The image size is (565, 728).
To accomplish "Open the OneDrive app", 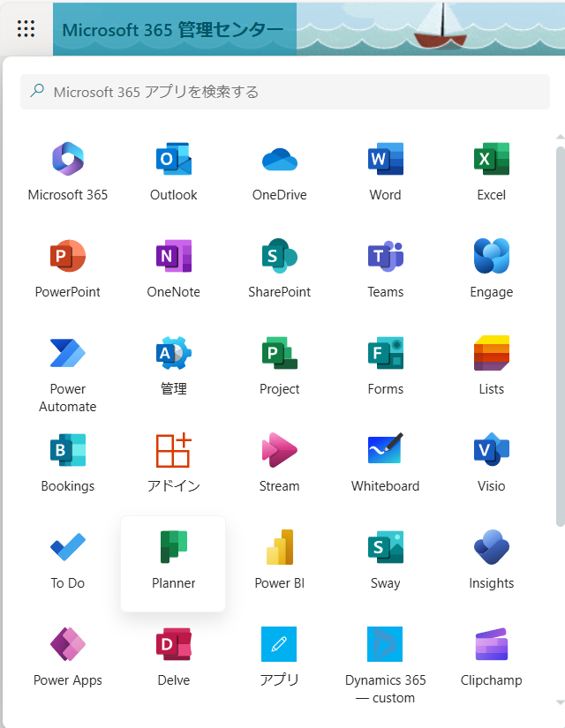I will click(279, 172).
